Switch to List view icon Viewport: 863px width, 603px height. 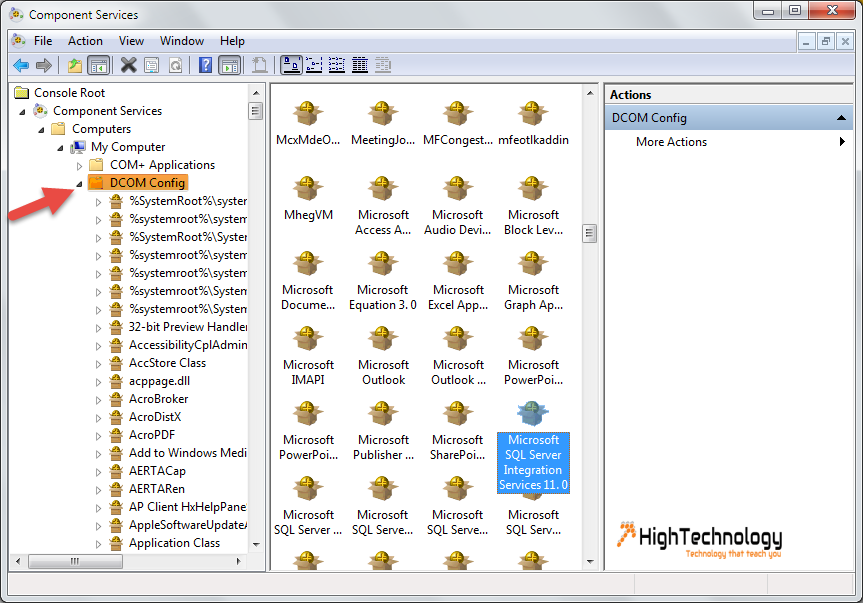point(337,65)
